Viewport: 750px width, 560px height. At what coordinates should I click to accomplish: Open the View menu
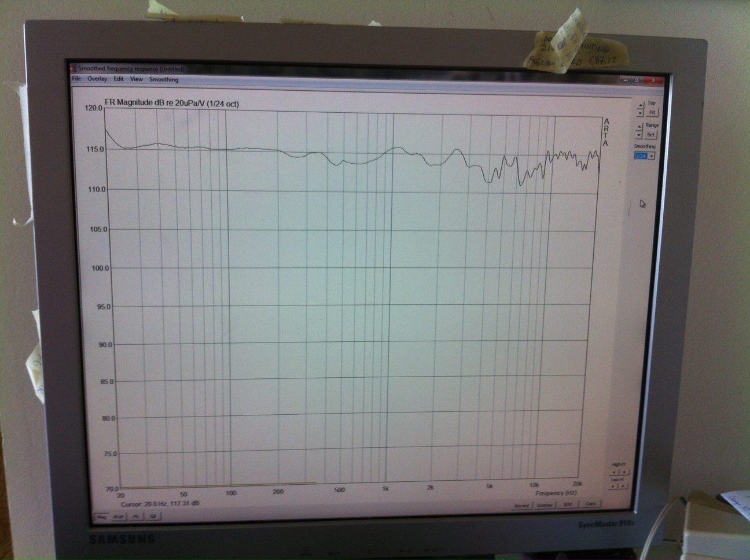137,79
